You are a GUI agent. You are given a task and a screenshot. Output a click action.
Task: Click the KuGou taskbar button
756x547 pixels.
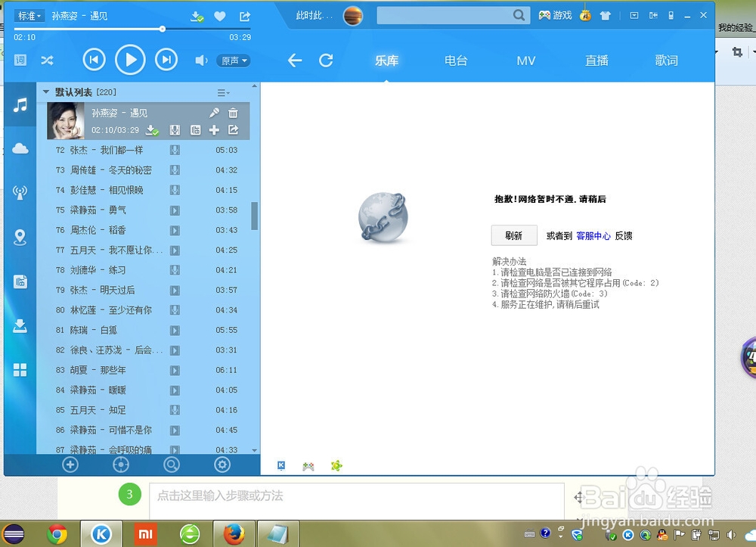(101, 534)
